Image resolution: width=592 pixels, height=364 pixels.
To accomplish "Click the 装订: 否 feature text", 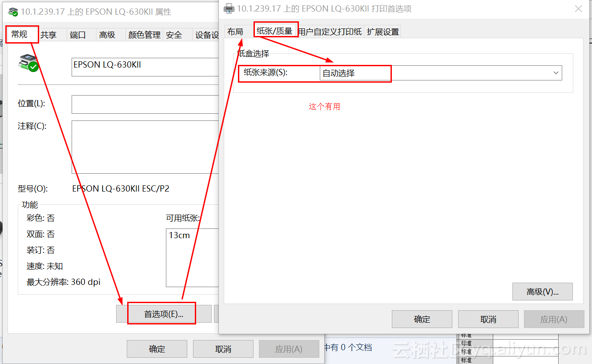I will [x=41, y=250].
